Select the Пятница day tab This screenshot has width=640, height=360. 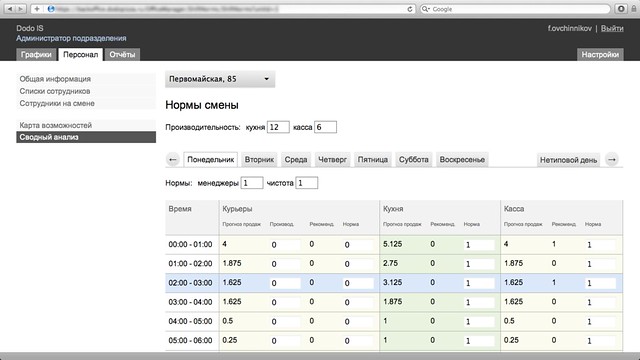pyautogui.click(x=373, y=160)
